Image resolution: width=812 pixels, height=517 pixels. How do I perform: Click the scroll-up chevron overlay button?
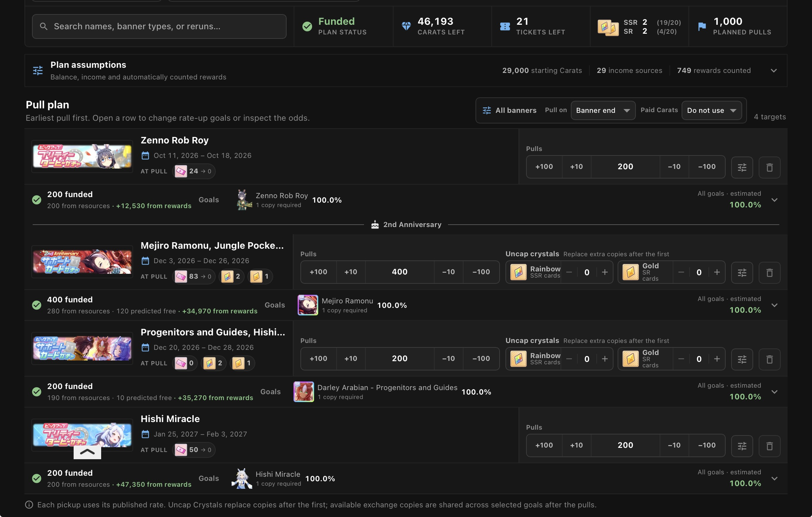87,452
